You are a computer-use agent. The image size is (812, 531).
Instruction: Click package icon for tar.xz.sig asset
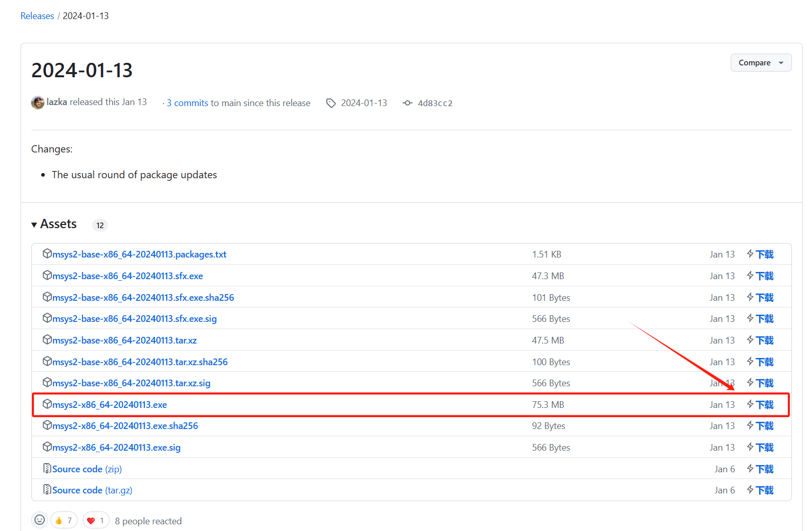(x=47, y=382)
